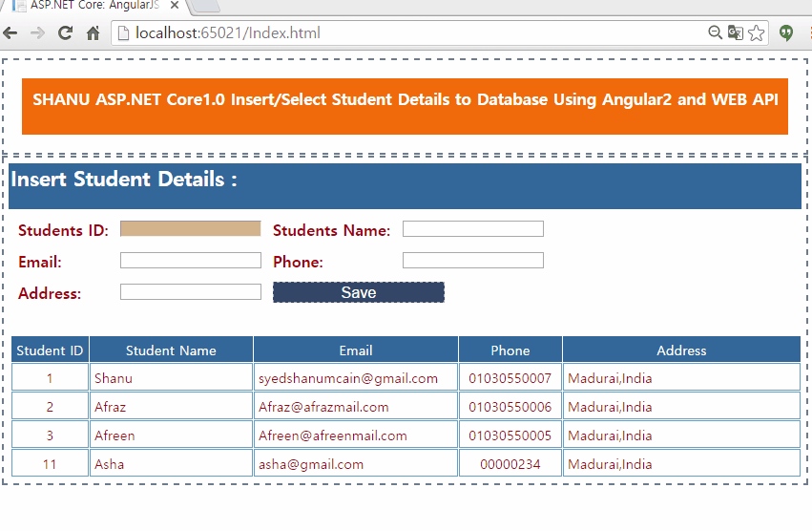Click the Student ID column header
Viewport: 812px width, 531px height.
point(50,350)
